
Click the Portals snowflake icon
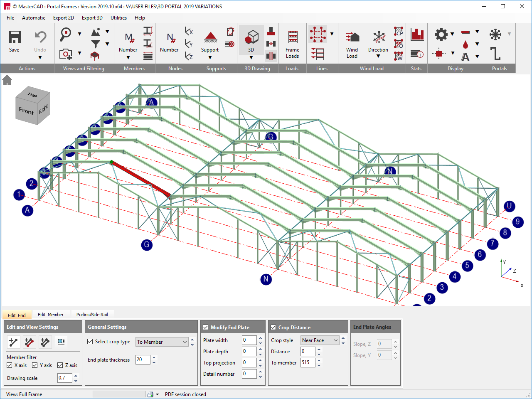(495, 34)
